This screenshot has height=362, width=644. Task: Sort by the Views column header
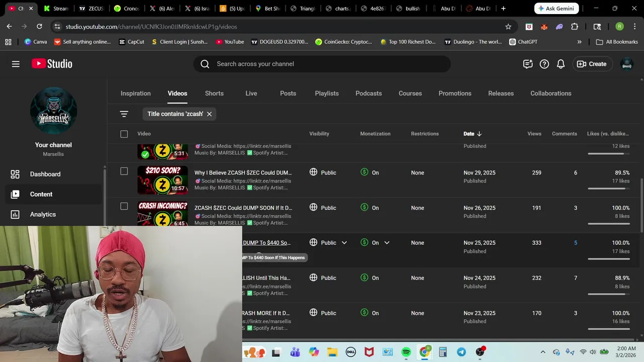pyautogui.click(x=534, y=134)
